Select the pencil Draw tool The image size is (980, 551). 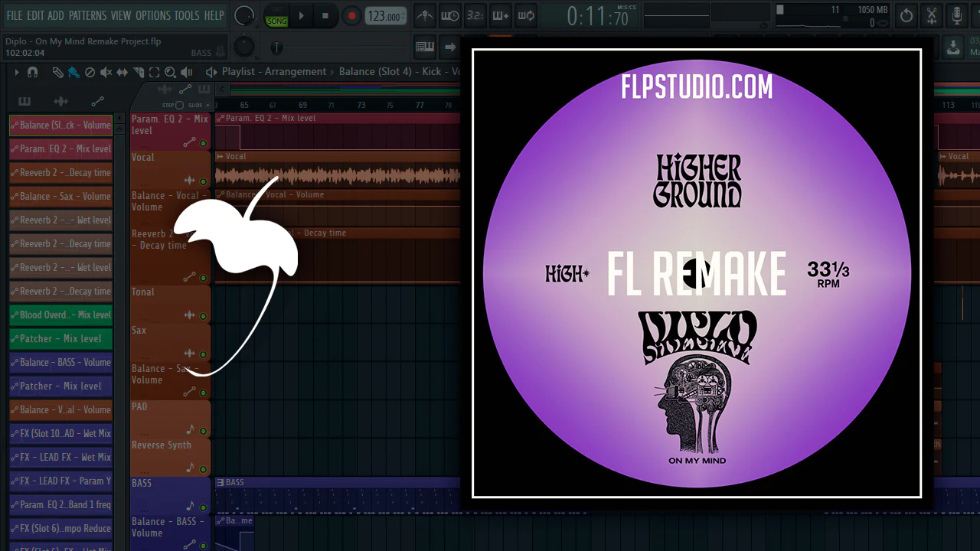coord(57,72)
